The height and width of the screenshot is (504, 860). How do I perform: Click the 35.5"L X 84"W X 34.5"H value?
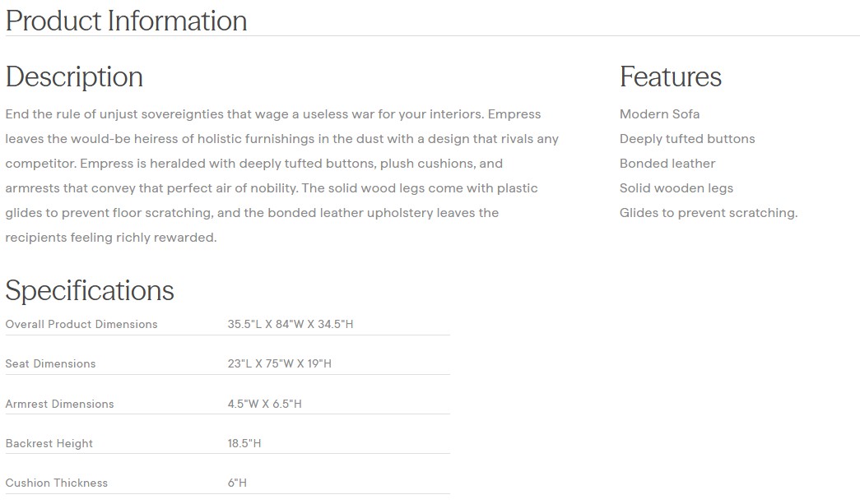click(291, 324)
